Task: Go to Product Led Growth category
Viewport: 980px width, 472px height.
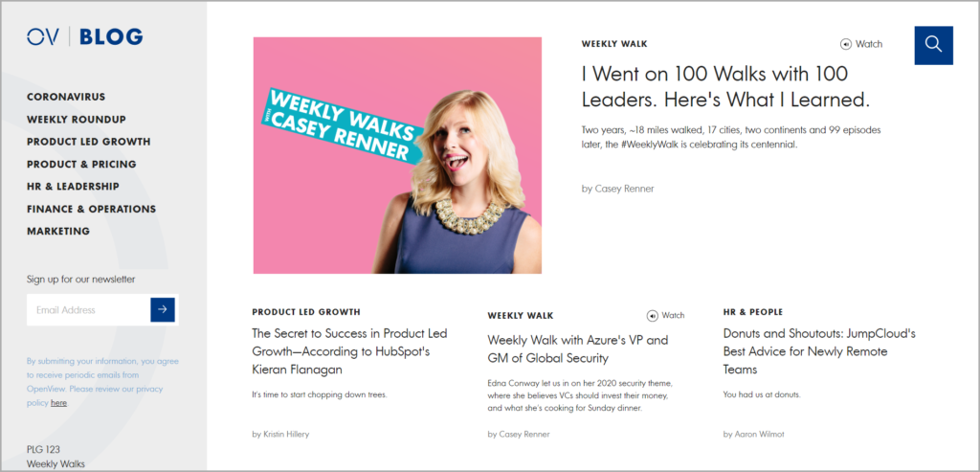Action: coord(89,142)
